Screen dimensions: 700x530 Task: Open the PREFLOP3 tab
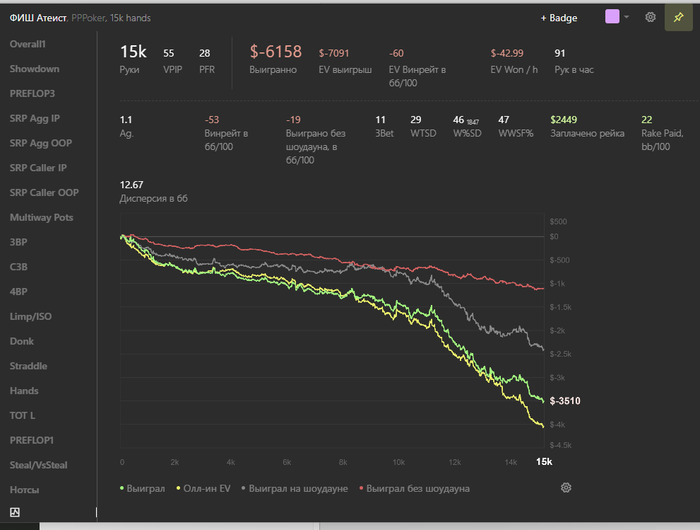[32, 94]
